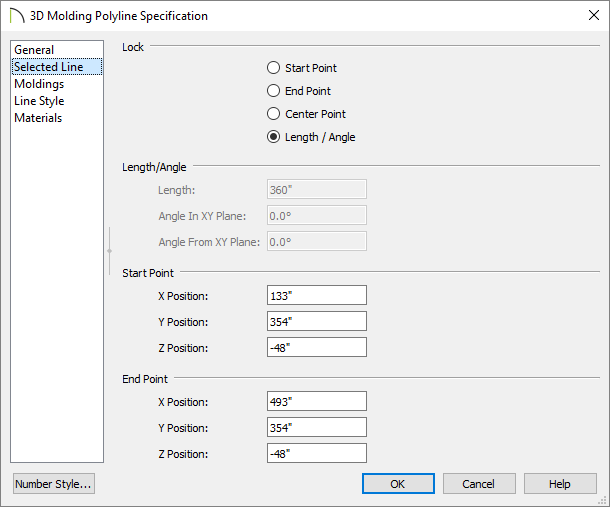610x507 pixels.
Task: Click the Start Point X Position field
Action: pos(317,295)
